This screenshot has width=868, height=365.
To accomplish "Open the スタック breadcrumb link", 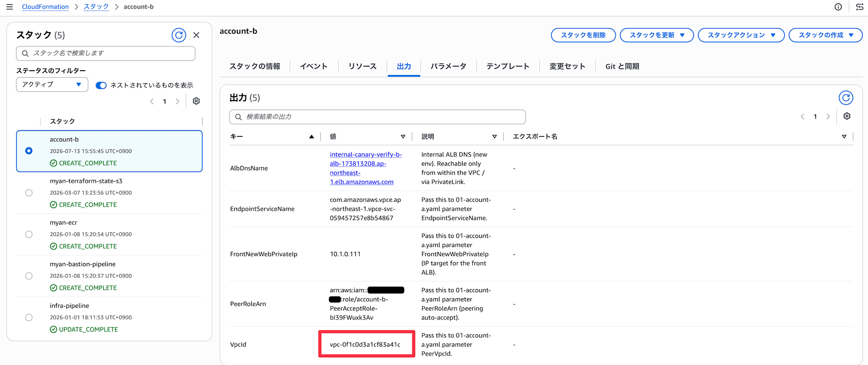I will tap(96, 7).
